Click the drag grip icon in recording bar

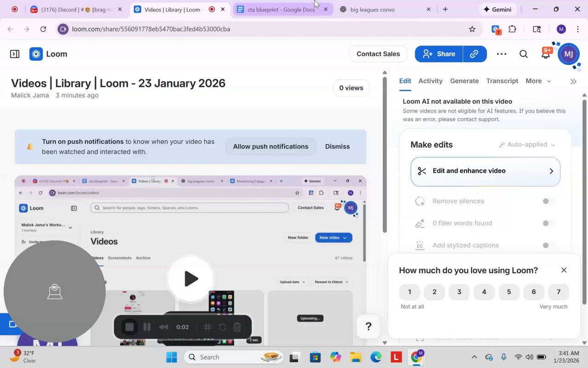click(x=207, y=327)
